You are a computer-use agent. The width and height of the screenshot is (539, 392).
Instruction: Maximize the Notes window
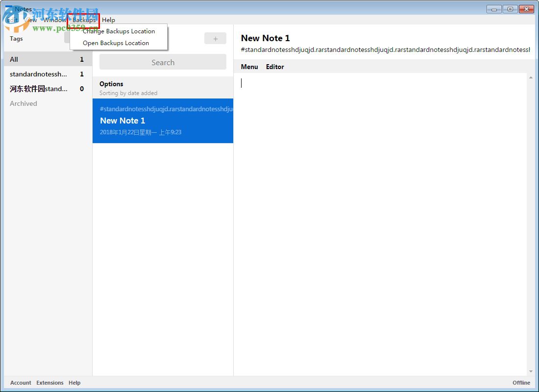coord(510,9)
